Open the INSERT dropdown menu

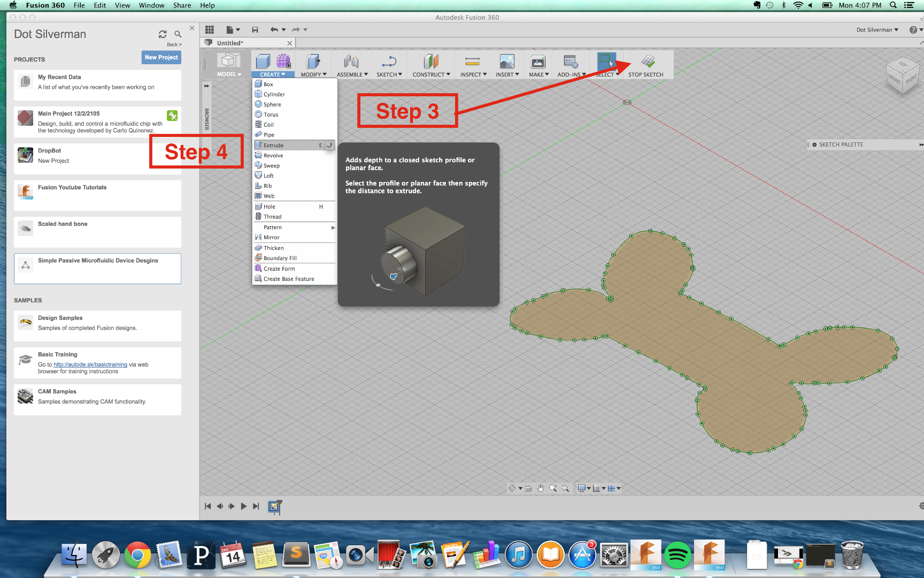[507, 75]
